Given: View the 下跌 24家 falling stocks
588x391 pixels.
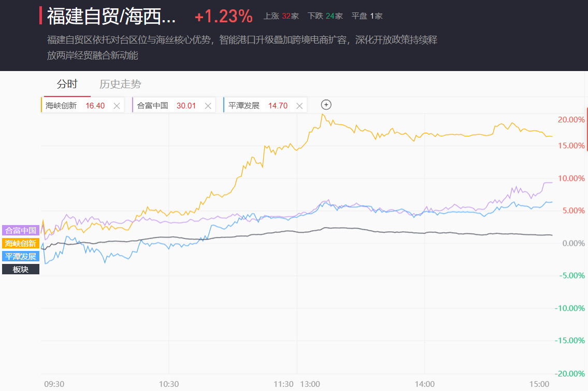Looking at the screenshot, I should tap(325, 16).
